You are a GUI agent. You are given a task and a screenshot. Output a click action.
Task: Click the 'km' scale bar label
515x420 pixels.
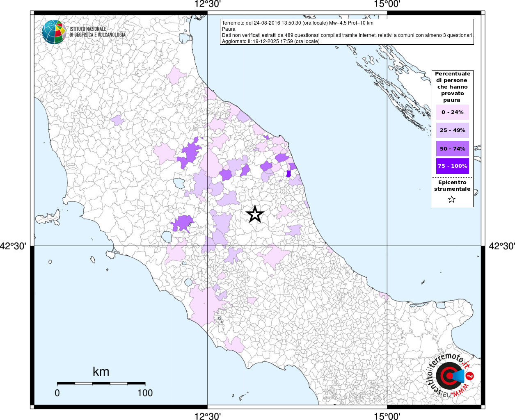coord(101,372)
